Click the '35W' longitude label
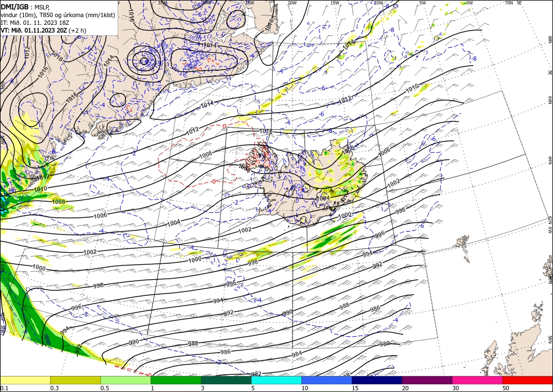The width and height of the screenshot is (553, 392). pyautogui.click(x=162, y=3)
